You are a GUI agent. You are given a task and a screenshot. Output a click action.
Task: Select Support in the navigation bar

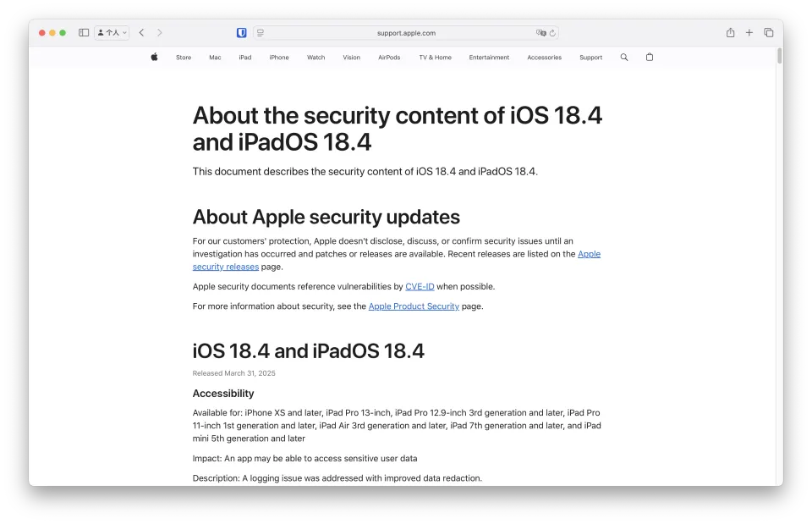(590, 58)
